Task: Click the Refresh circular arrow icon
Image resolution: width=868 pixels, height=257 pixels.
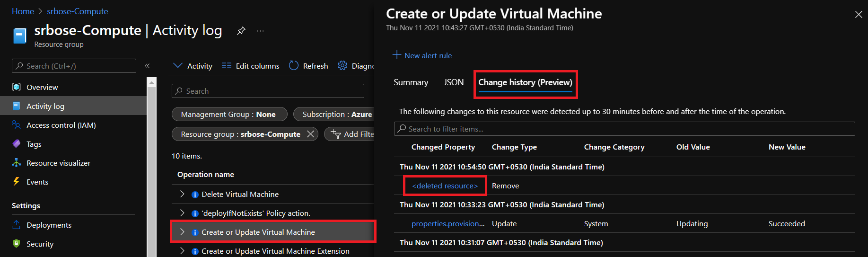Action: pyautogui.click(x=294, y=66)
